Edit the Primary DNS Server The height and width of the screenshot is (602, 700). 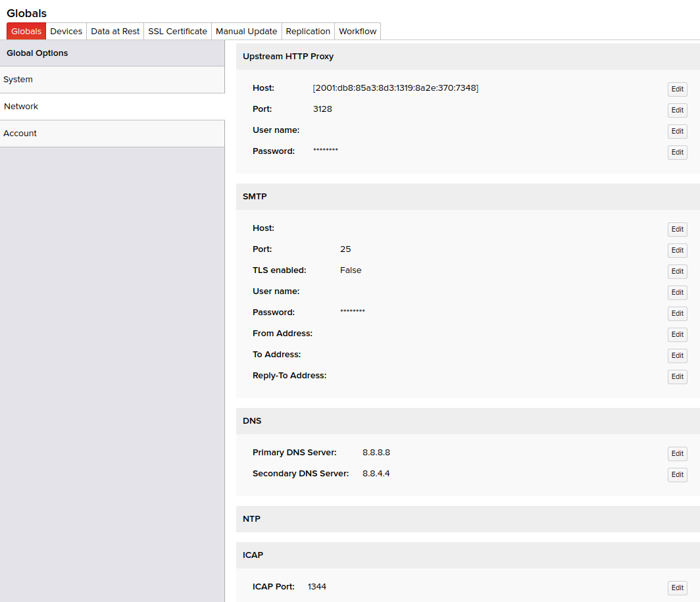(677, 454)
